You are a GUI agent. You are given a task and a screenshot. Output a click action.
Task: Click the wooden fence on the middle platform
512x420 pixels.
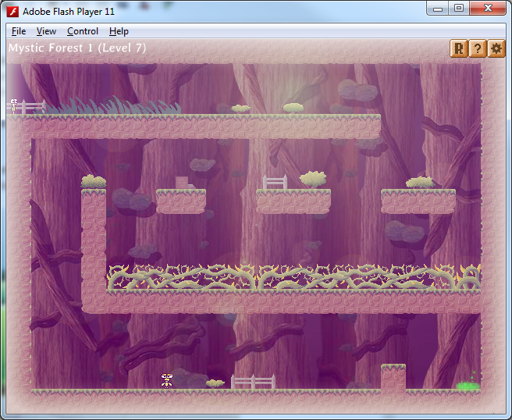(275, 182)
